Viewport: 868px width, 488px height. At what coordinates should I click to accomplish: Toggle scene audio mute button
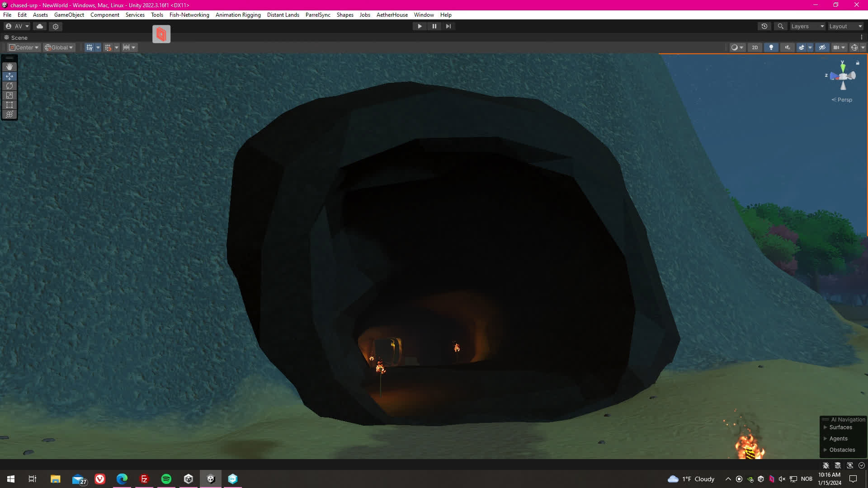[x=788, y=47]
